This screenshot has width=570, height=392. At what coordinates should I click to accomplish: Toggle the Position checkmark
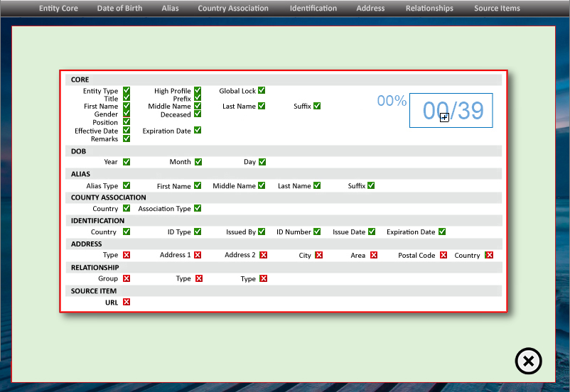[126, 121]
